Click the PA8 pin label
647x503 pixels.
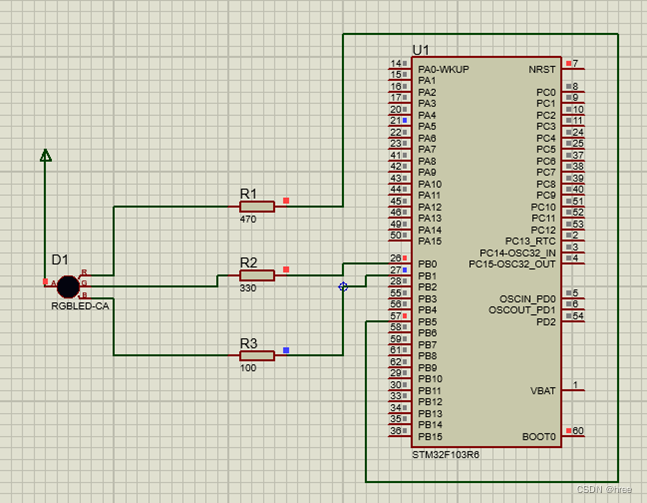coord(427,161)
